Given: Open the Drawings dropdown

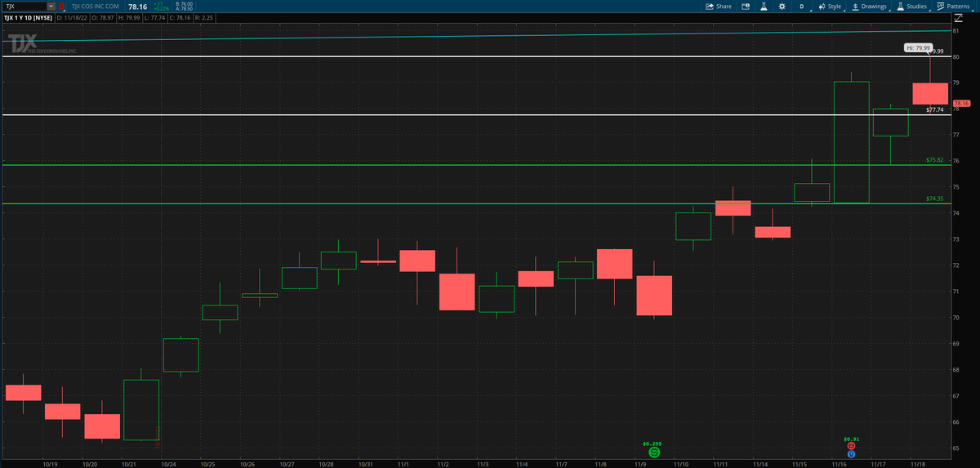Looking at the screenshot, I should tap(870, 6).
